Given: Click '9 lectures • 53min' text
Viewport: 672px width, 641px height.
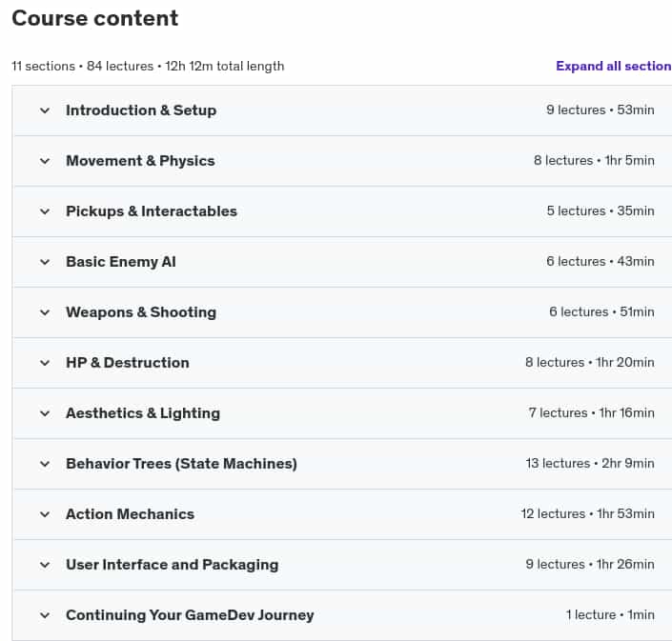Looking at the screenshot, I should coord(600,110).
